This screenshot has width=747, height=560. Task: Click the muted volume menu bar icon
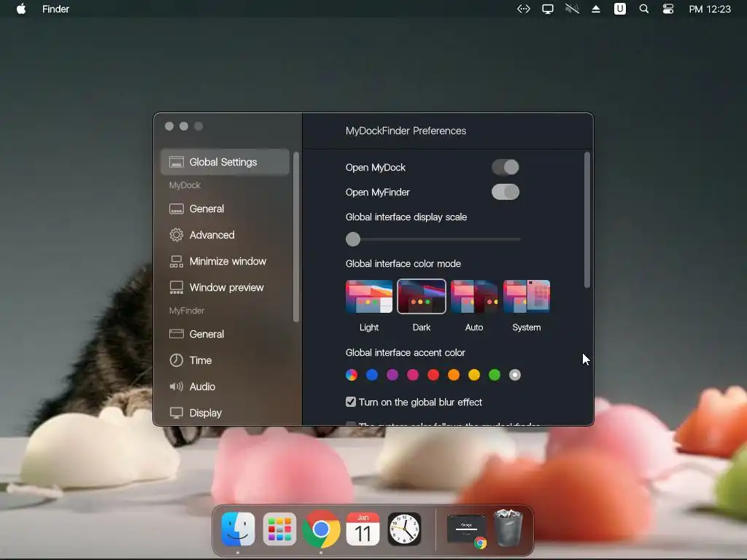(x=572, y=9)
